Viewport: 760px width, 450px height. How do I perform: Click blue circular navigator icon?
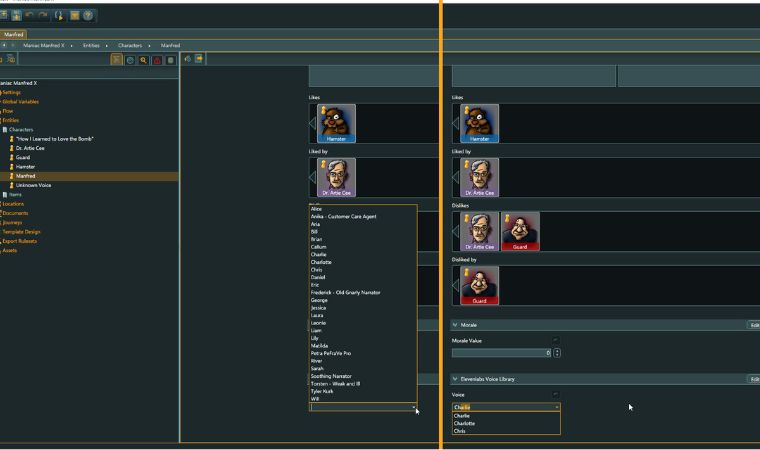tap(130, 60)
